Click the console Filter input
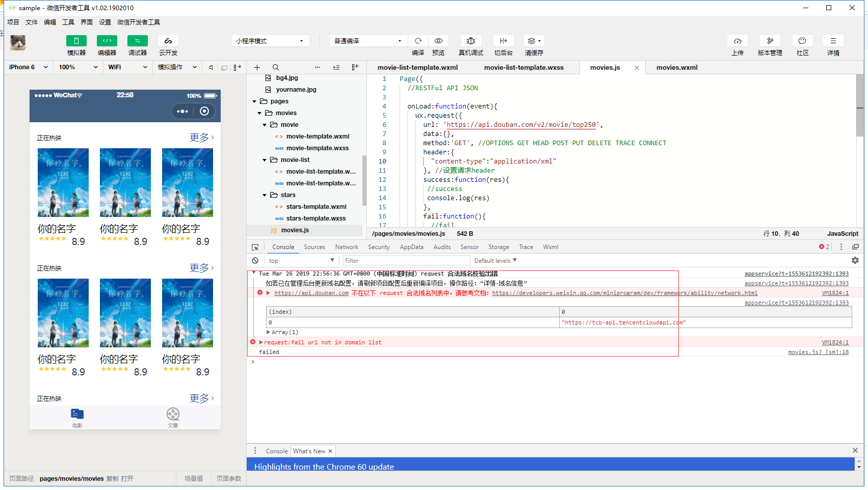The image size is (868, 490). tap(406, 260)
